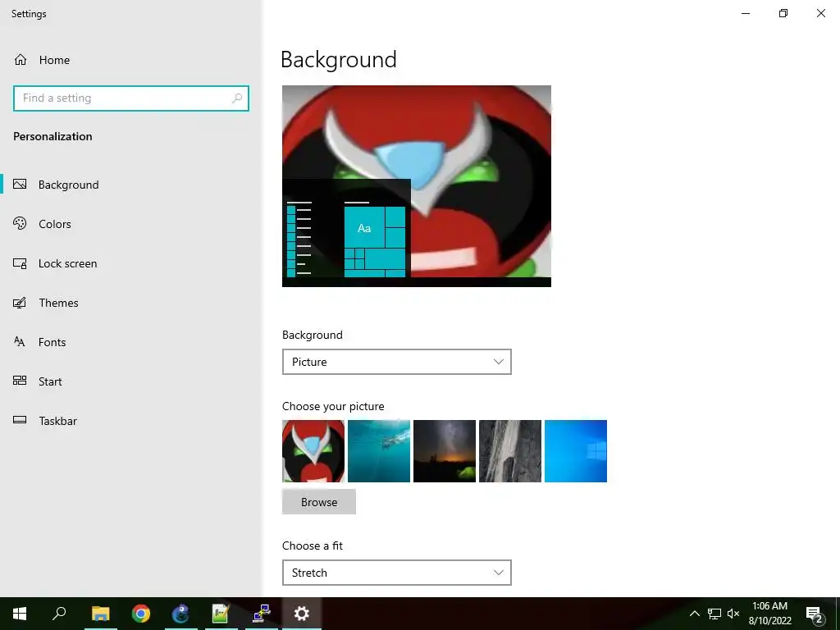The height and width of the screenshot is (630, 840).
Task: Click the Home house icon
Action: 21,59
